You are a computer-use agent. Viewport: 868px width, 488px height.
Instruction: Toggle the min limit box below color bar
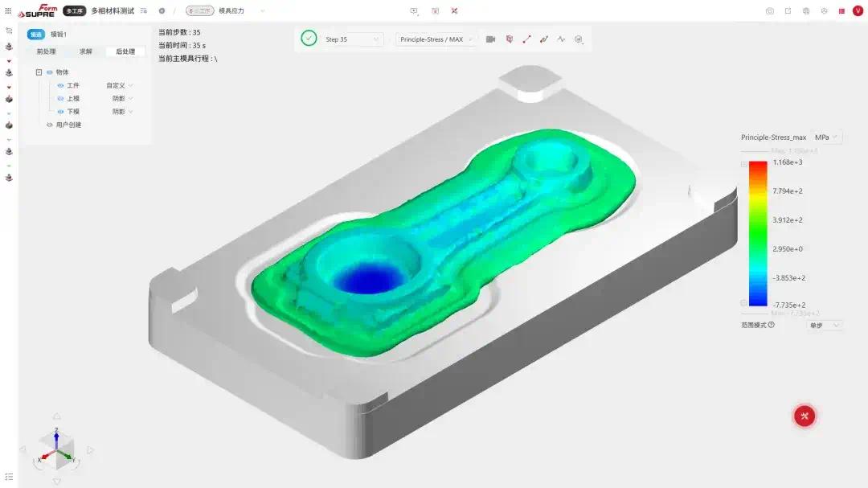coord(744,303)
